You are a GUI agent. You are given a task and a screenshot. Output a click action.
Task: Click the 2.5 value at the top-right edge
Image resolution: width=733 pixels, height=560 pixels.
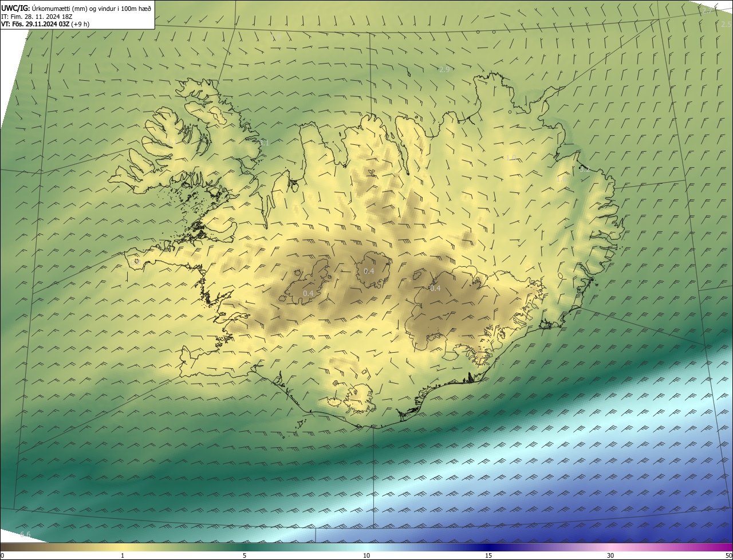726,24
